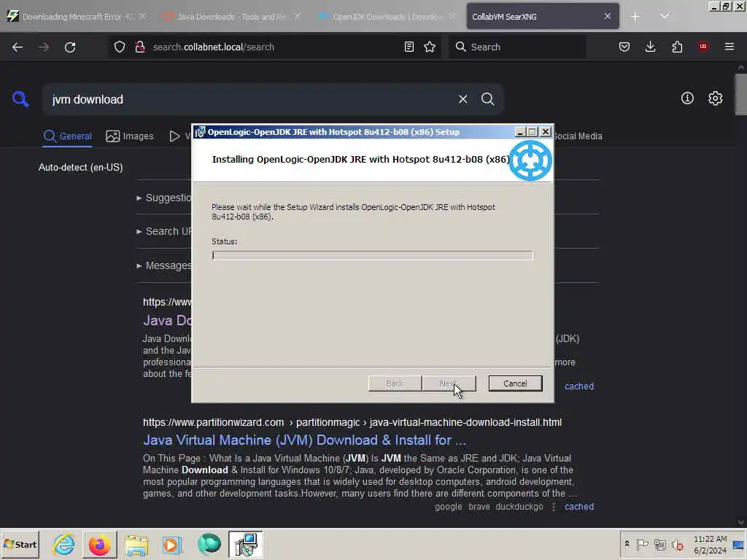Image resolution: width=747 pixels, height=560 pixels.
Task: Bookmark this page with the star icon
Action: click(430, 47)
